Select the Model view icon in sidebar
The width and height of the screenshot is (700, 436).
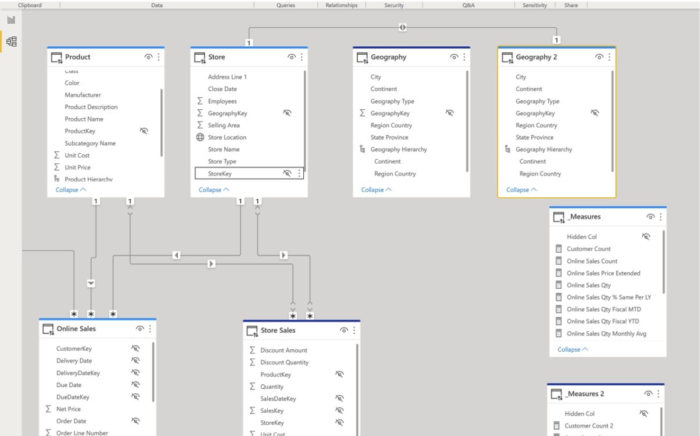tap(11, 42)
